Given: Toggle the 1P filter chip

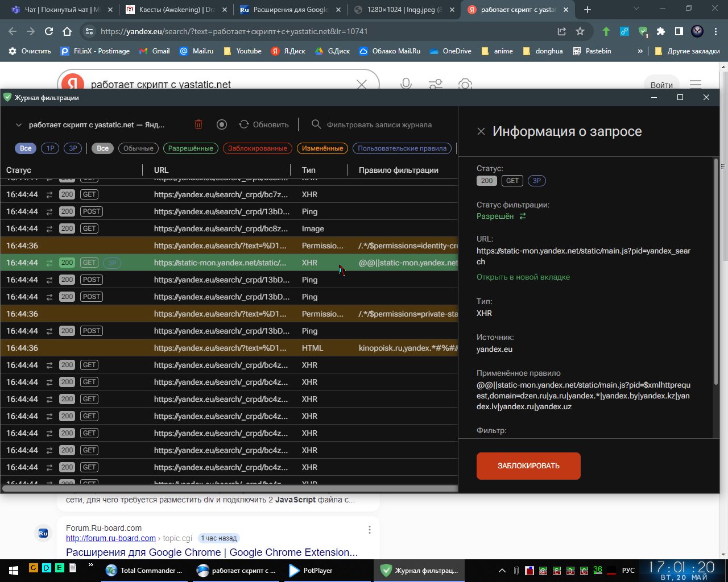Looking at the screenshot, I should 50,148.
